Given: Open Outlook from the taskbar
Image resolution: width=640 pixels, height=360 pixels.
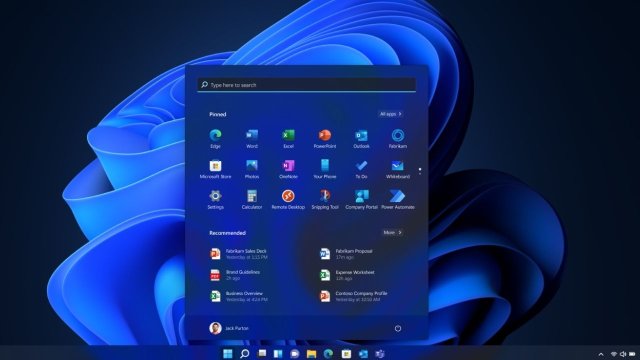Looking at the screenshot, I should coord(363,353).
